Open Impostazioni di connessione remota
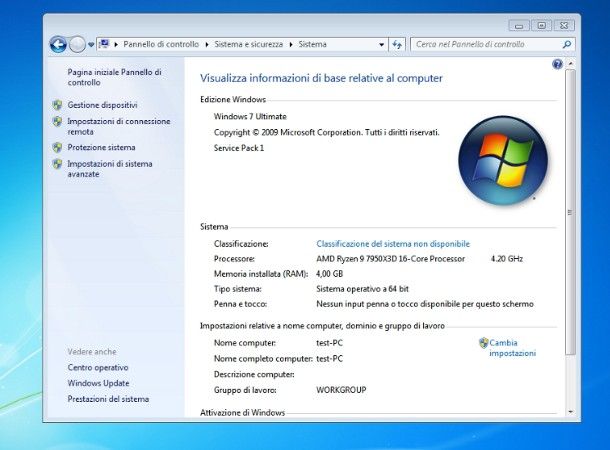The width and height of the screenshot is (610, 450). pos(119,126)
